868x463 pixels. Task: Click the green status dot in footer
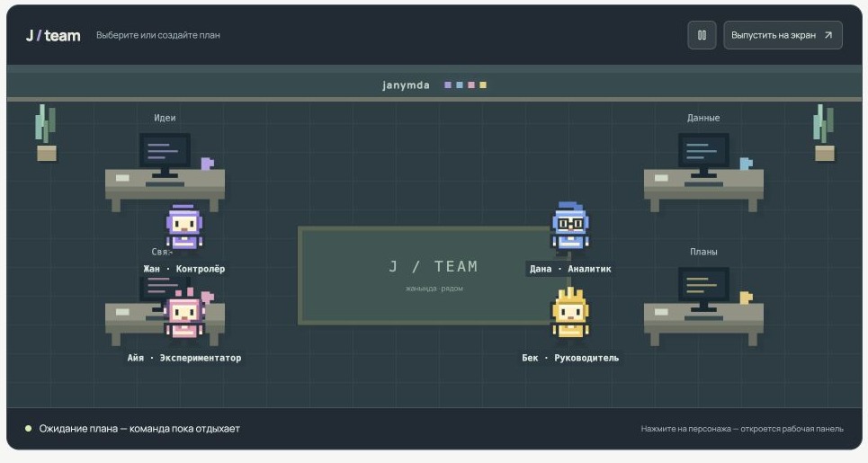[x=28, y=428]
